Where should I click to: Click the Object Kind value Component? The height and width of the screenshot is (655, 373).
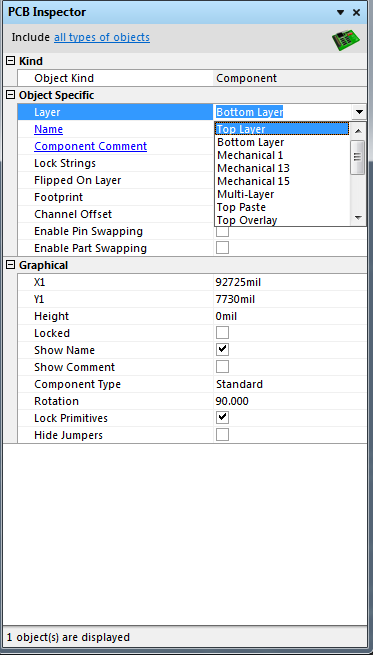[246, 79]
